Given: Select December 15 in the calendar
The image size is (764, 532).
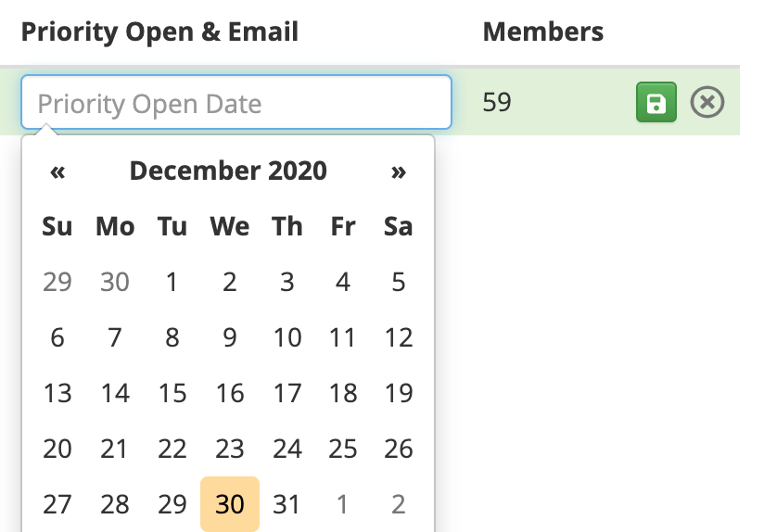Looking at the screenshot, I should point(172,393).
